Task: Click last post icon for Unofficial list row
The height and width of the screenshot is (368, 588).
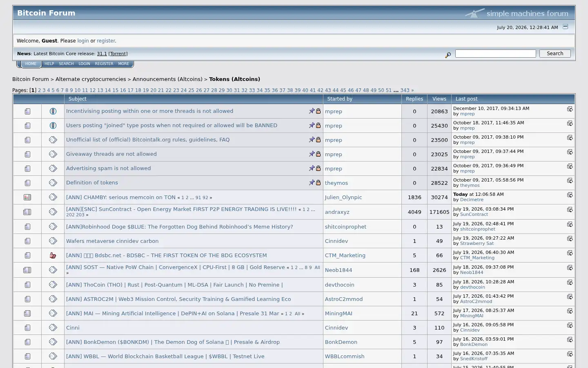Action: tap(570, 137)
